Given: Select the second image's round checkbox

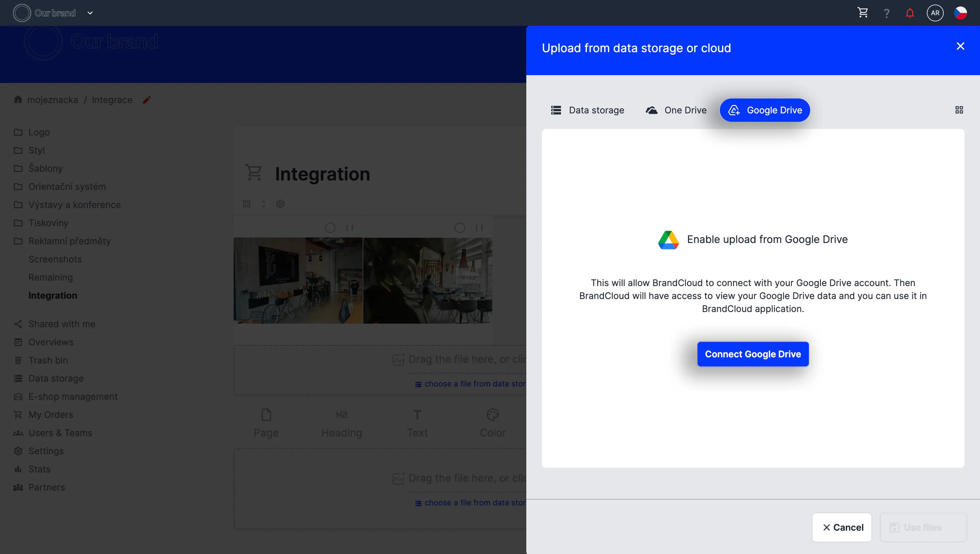Looking at the screenshot, I should coord(459,228).
